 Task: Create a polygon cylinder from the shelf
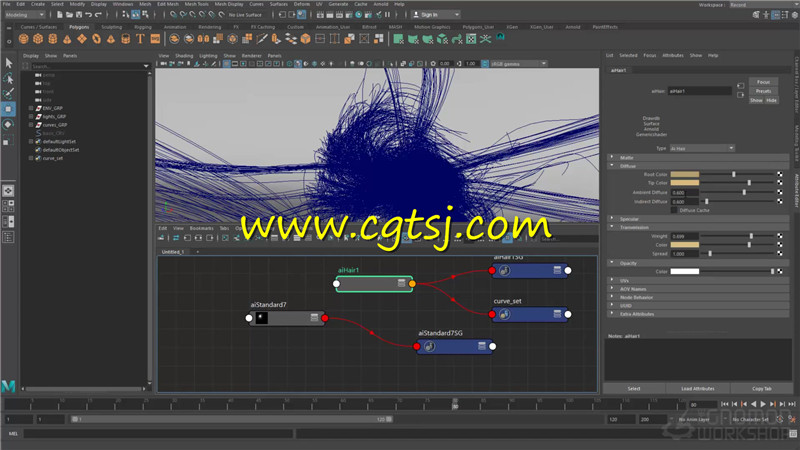point(53,38)
